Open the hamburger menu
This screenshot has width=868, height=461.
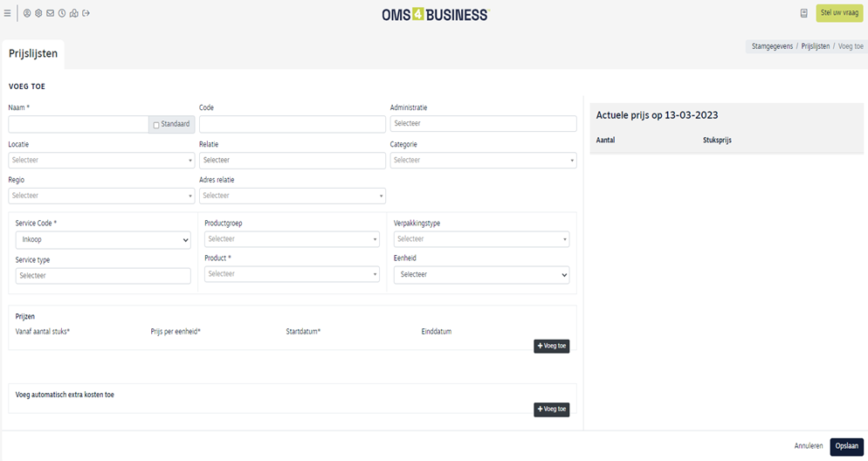8,13
